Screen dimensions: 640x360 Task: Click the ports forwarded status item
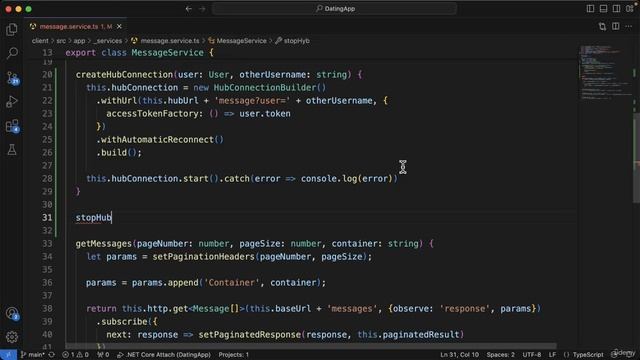[103, 355]
